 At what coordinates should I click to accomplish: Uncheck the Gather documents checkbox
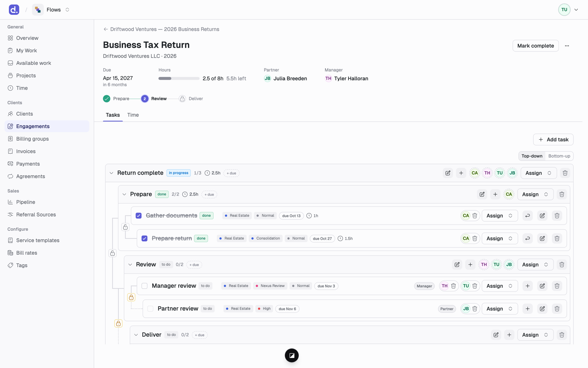point(139,216)
